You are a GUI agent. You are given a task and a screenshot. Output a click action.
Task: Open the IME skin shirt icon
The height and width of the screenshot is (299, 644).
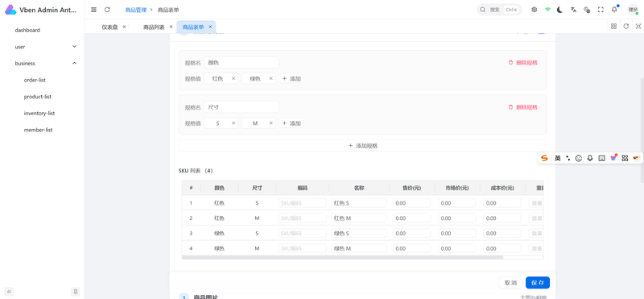(x=613, y=157)
